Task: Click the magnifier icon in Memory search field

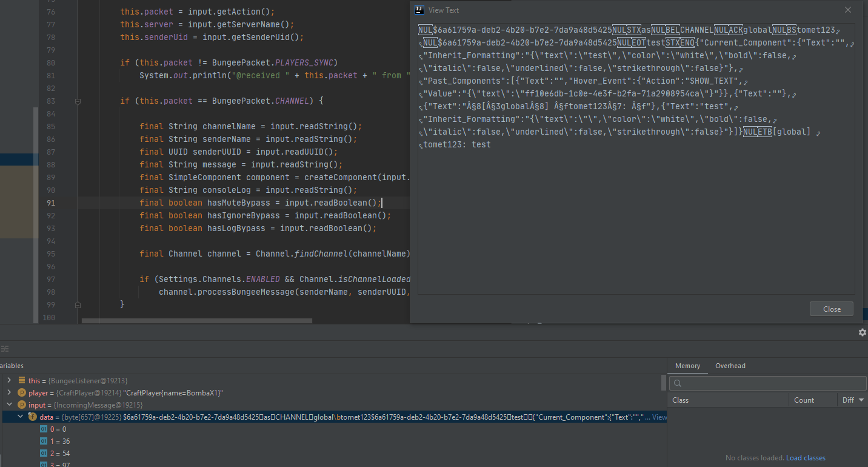Action: pos(677,383)
